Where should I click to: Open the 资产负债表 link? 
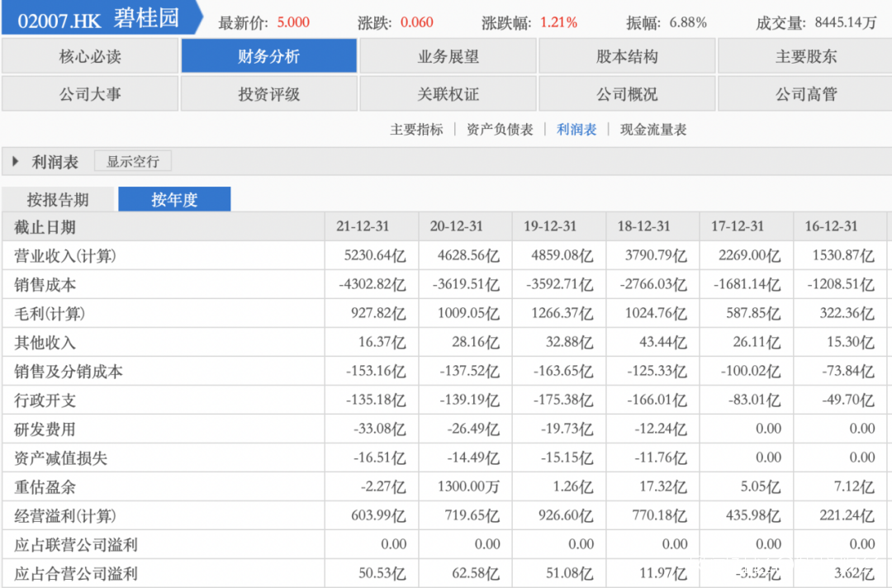pos(500,130)
